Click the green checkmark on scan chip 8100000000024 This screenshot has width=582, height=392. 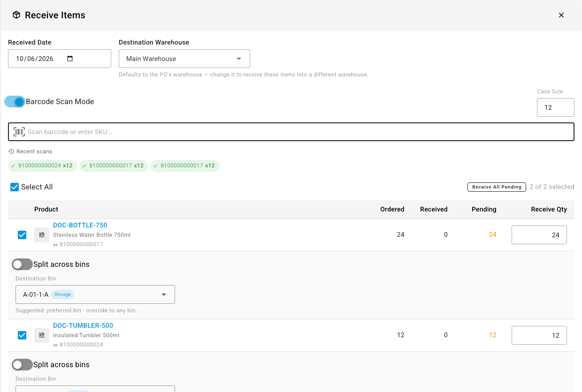coord(14,166)
